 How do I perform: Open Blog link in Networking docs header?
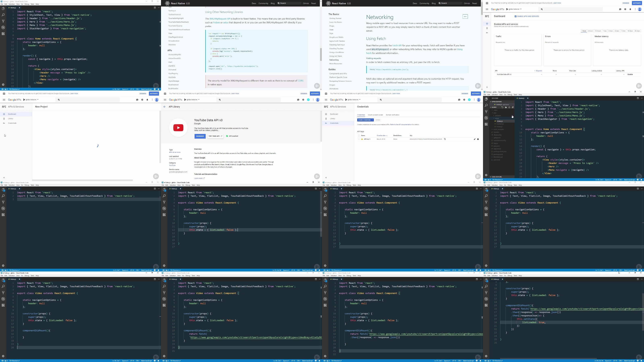pos(433,3)
